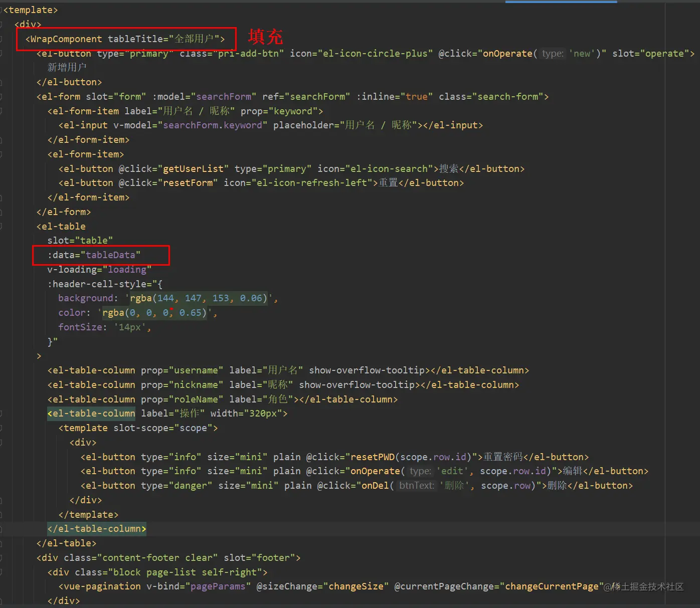Viewport: 700px width, 608px height.
Task: Click the slot="footer" attribute
Action: click(x=260, y=558)
